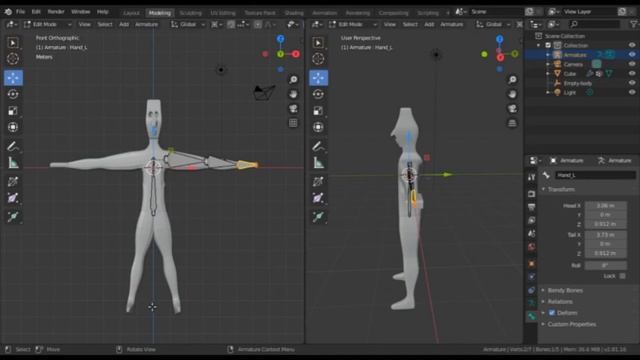The height and width of the screenshot is (360, 640).
Task: Click the outliner search field
Action: (x=595, y=24)
